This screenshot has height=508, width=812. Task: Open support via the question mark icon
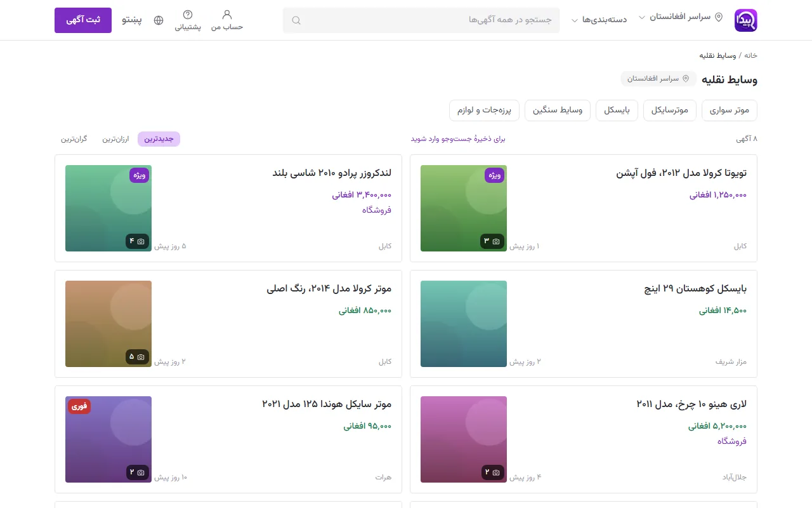188,15
